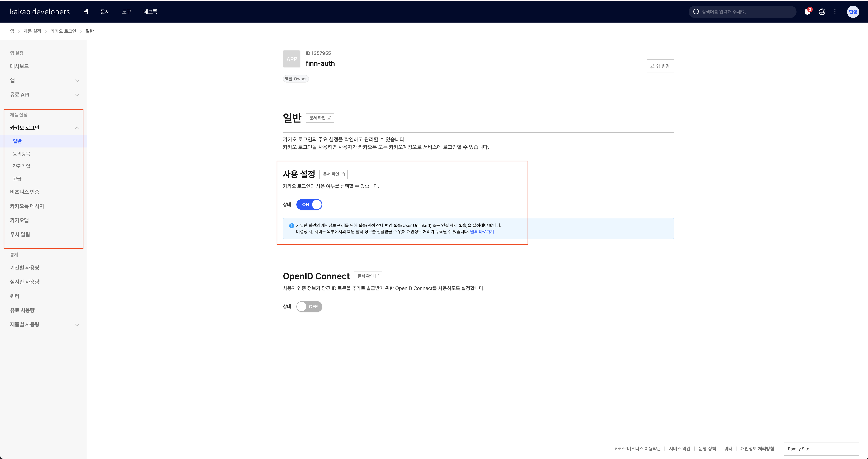The width and height of the screenshot is (868, 459).
Task: Open the 앱 top navigation menu
Action: [86, 12]
